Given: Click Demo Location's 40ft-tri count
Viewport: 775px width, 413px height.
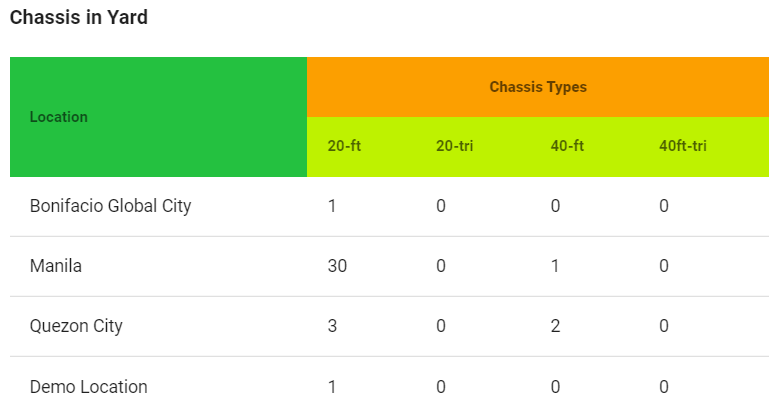Looking at the screenshot, I should coord(664,387).
